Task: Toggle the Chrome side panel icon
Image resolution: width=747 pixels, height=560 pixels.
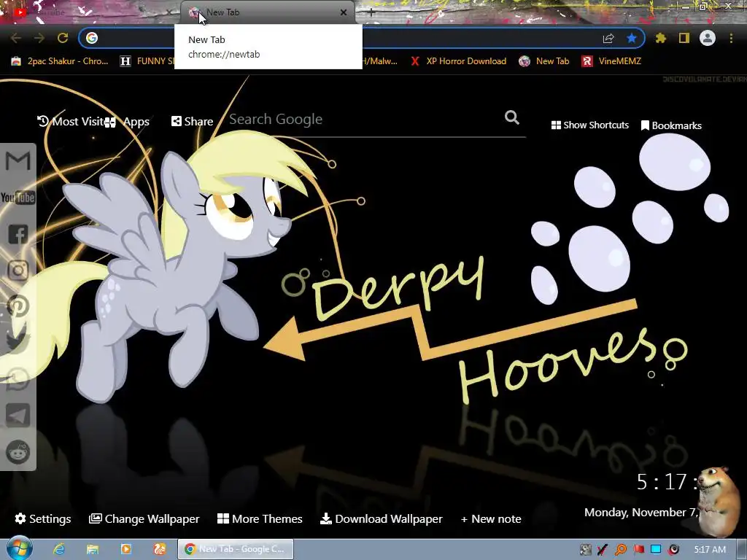Action: tap(684, 38)
